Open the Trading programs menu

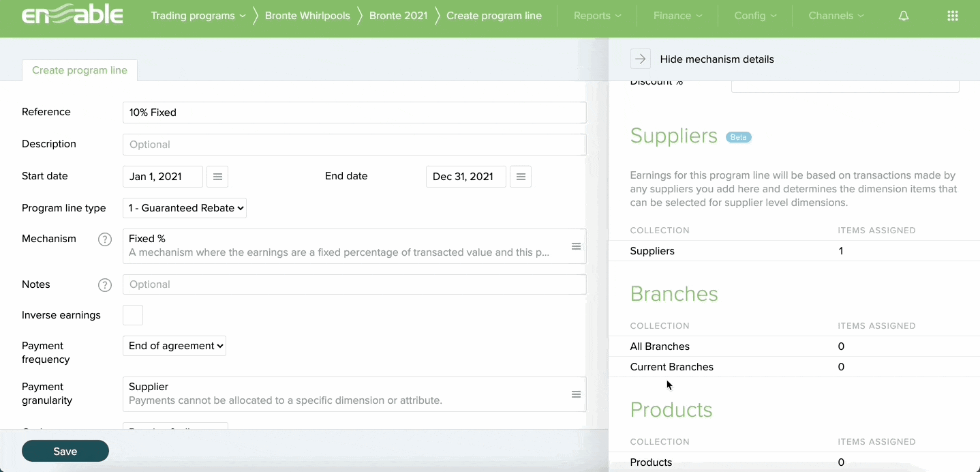pyautogui.click(x=198, y=16)
